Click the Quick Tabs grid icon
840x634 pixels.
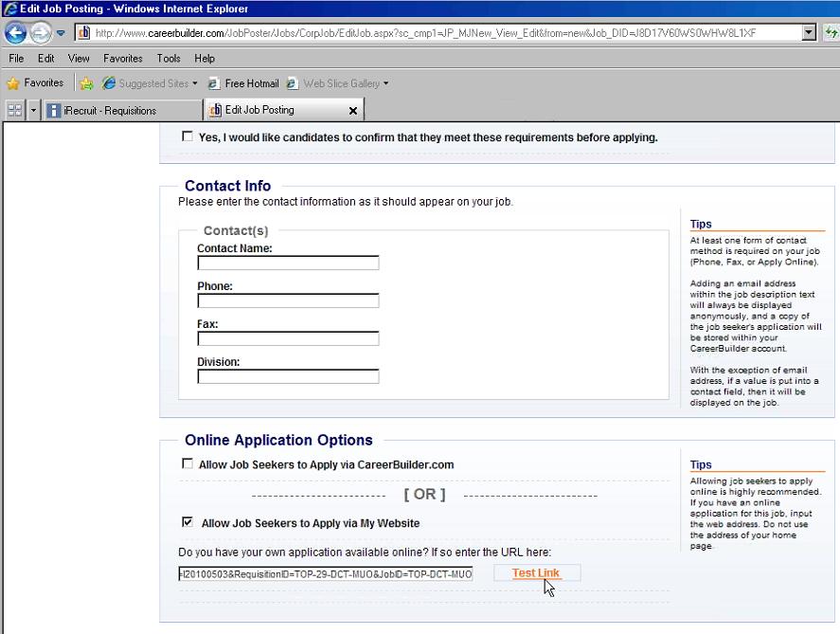point(15,110)
